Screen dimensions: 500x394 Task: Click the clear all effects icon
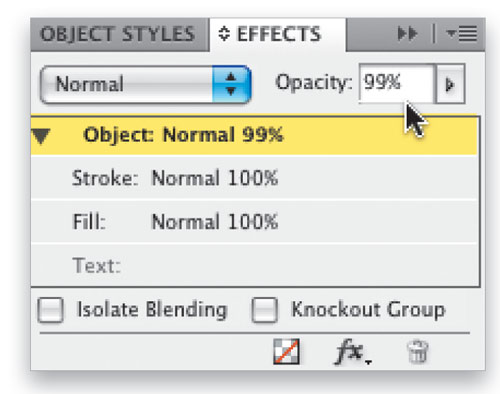pyautogui.click(x=286, y=352)
